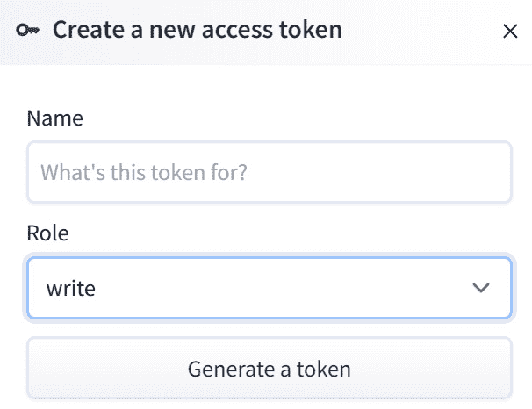Click the "Create a new access token" title
Screen dimensions: 532x409
(x=198, y=31)
